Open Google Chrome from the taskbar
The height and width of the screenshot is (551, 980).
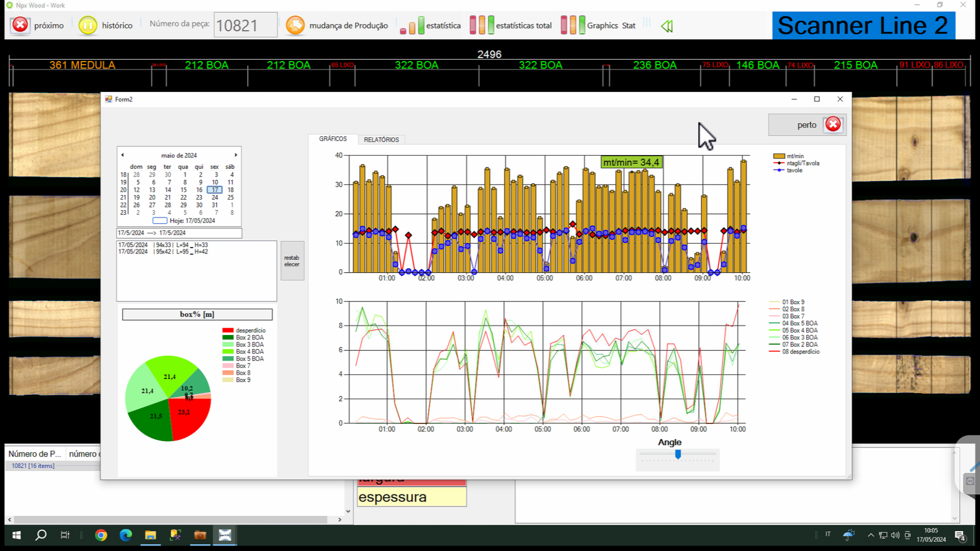[101, 535]
